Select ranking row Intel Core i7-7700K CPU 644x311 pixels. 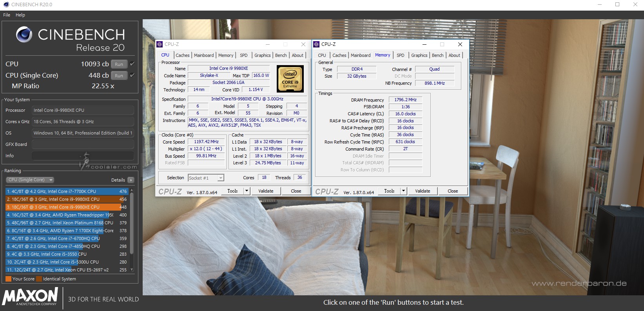[67, 191]
